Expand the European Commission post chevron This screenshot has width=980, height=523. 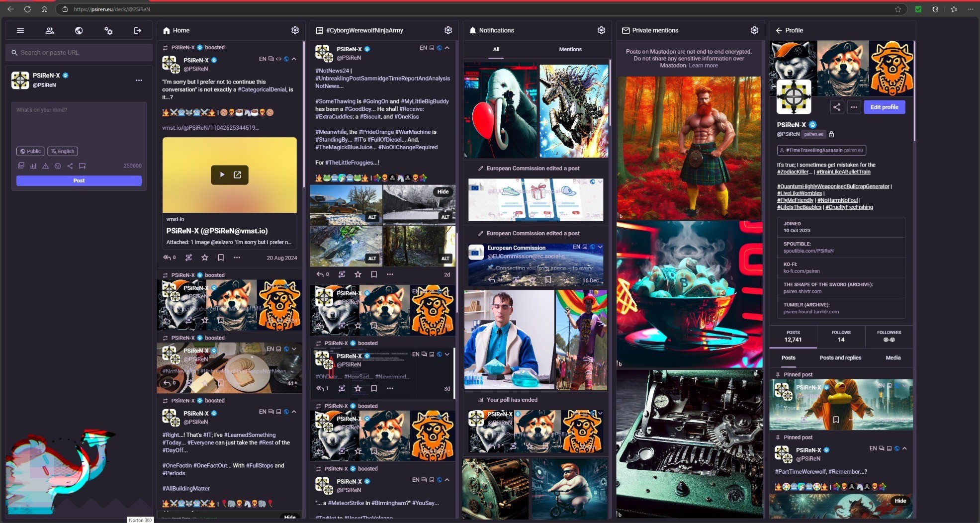tap(600, 247)
